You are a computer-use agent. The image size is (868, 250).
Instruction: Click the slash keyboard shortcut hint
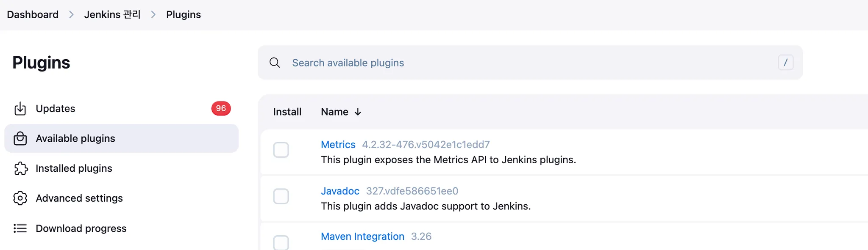tap(785, 63)
